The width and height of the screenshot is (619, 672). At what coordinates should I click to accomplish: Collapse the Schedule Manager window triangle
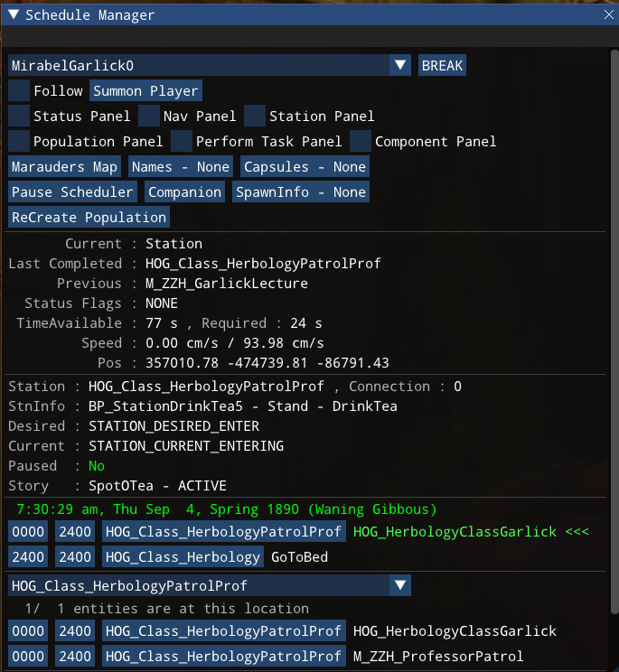point(14,14)
